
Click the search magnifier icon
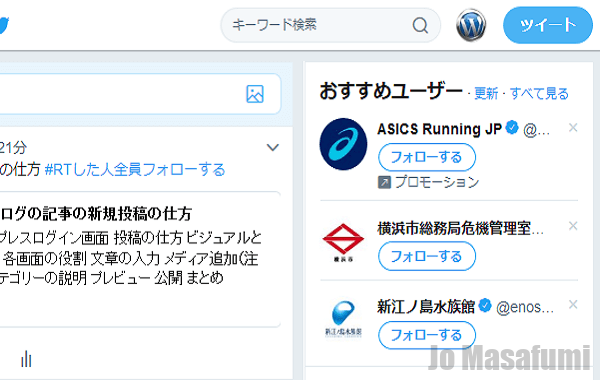click(x=420, y=26)
